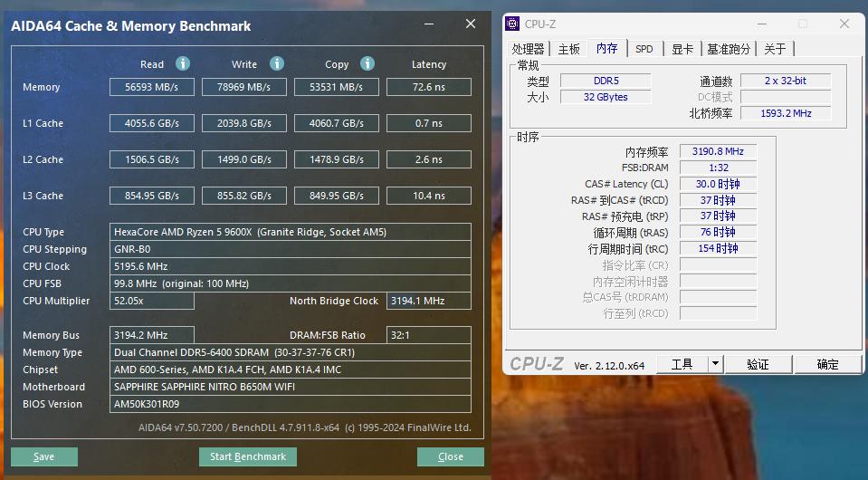Screen dimensions: 868x480
Task: Click the CPU Clock value 5195.6 MHz
Action: [291, 266]
